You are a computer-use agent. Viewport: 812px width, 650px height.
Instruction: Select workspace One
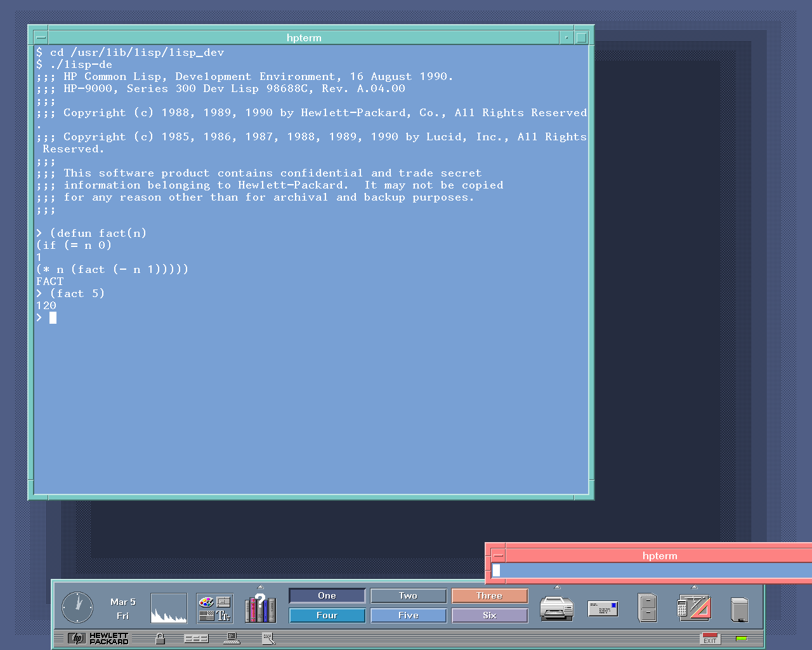327,595
